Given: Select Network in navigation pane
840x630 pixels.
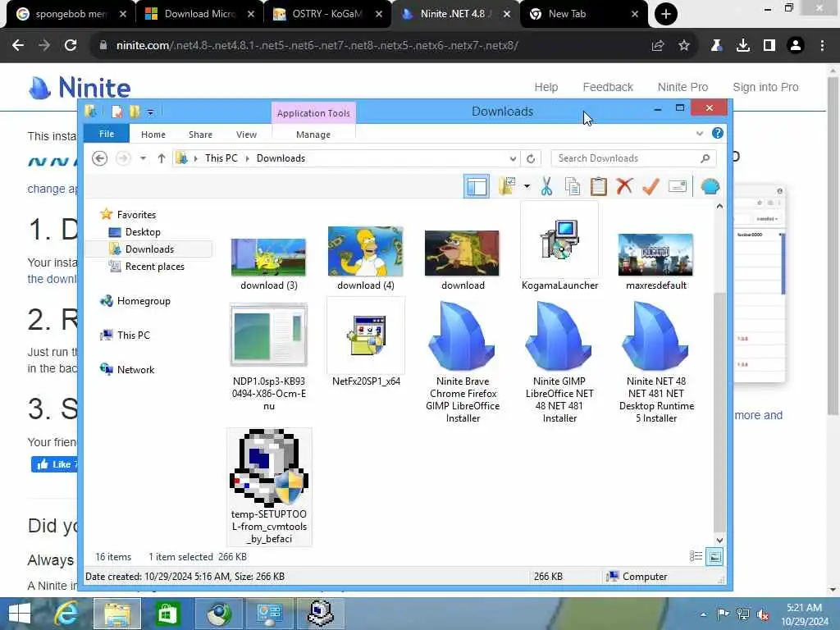Looking at the screenshot, I should tap(135, 370).
